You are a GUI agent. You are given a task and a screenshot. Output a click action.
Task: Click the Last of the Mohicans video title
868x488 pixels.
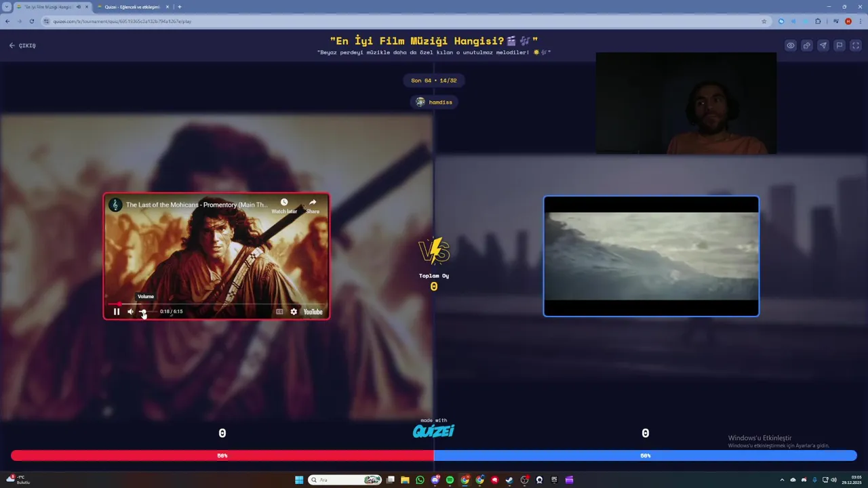pyautogui.click(x=197, y=205)
